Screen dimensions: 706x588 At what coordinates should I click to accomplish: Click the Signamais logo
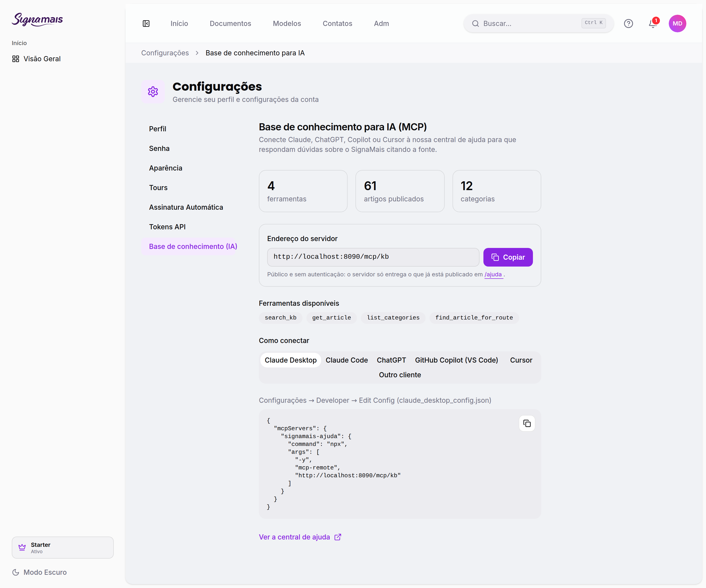(x=37, y=20)
